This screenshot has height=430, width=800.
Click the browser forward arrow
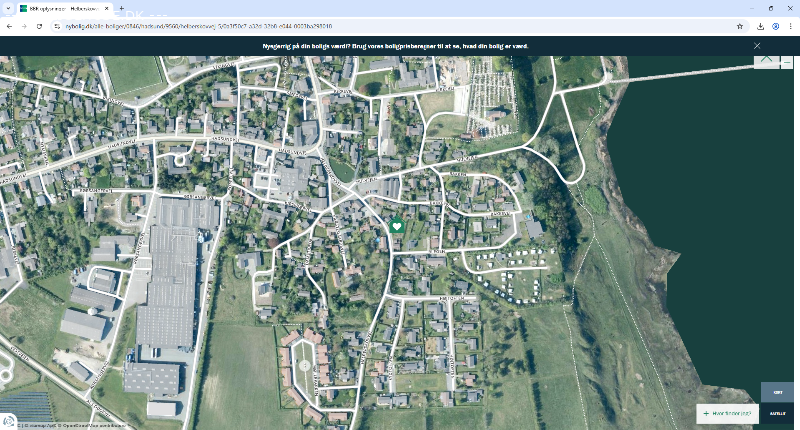24,26
